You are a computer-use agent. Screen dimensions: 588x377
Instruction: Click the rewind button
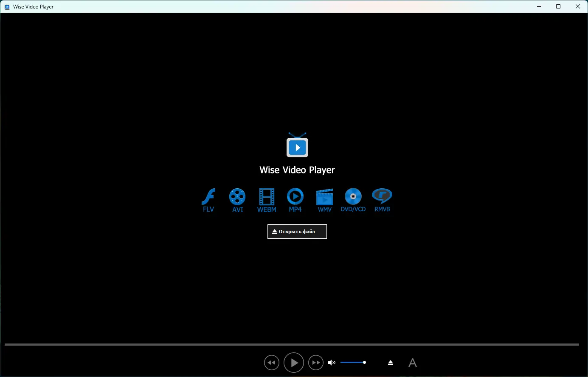pyautogui.click(x=272, y=363)
